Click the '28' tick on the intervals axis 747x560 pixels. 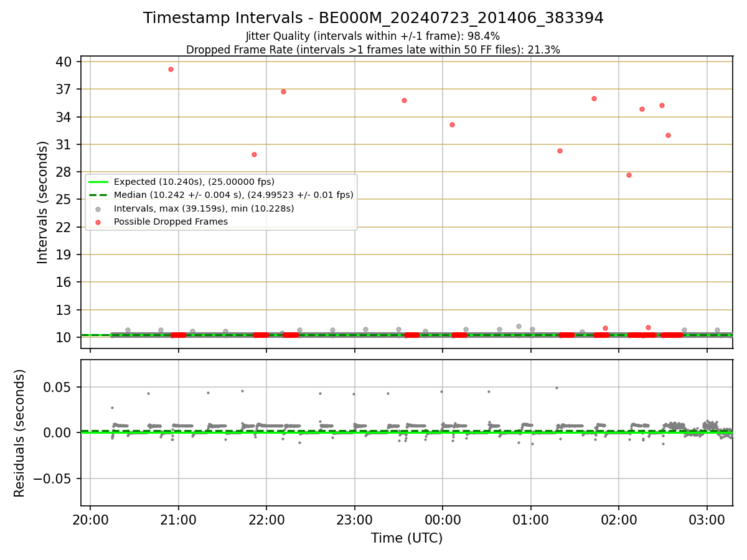click(x=64, y=172)
